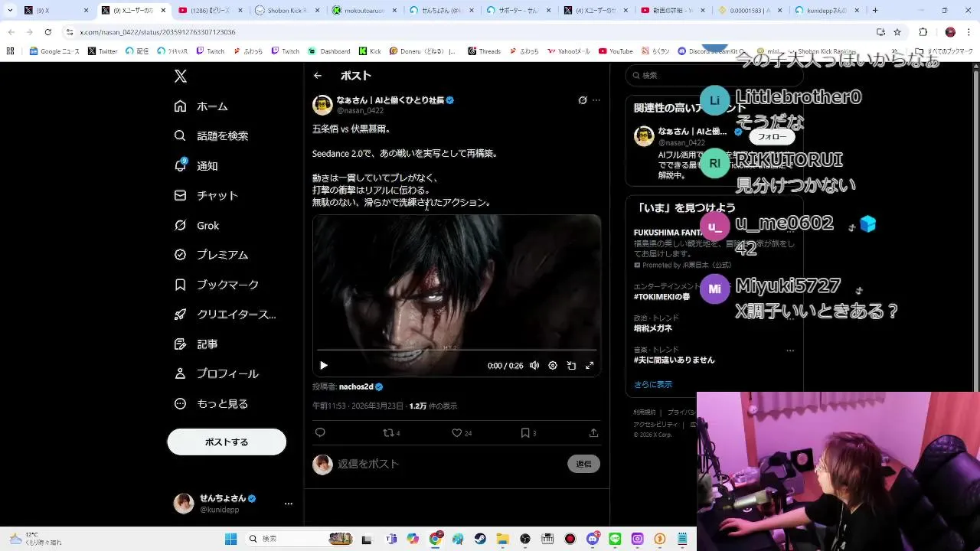Click the フォロー button
This screenshot has height=551, width=980.
tap(772, 137)
